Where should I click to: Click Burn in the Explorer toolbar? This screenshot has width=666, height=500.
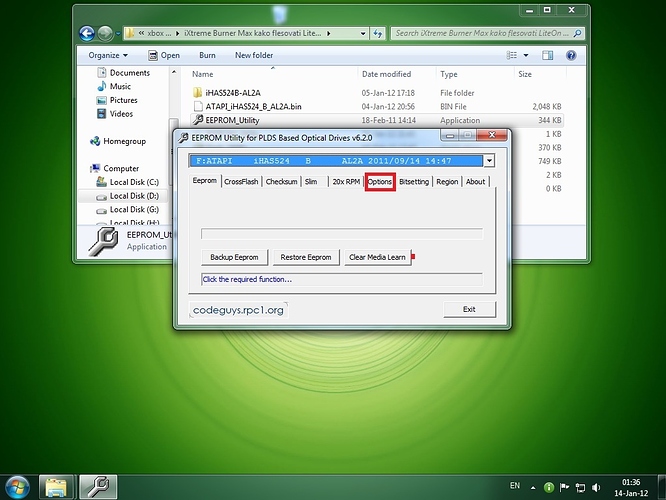click(207, 55)
